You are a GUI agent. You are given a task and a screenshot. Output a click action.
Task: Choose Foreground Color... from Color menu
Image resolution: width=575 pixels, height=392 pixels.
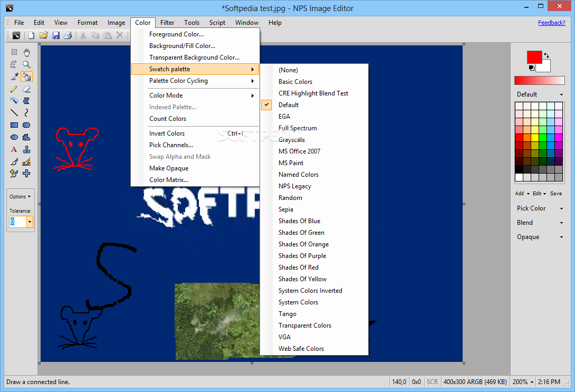click(195, 34)
